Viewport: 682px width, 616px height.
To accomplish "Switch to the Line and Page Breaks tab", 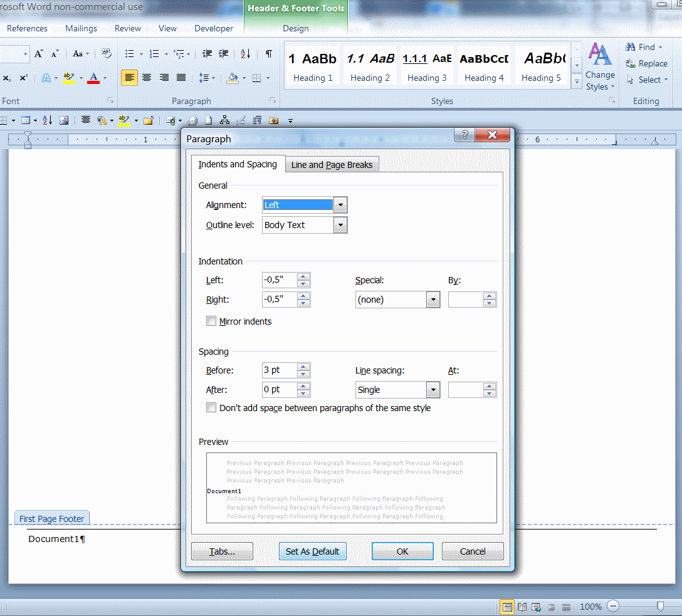I will pos(331,164).
